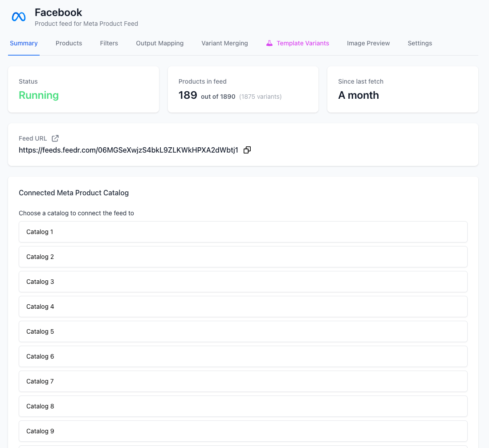
Task: Click the Facebook page heading
Action: tap(58, 12)
